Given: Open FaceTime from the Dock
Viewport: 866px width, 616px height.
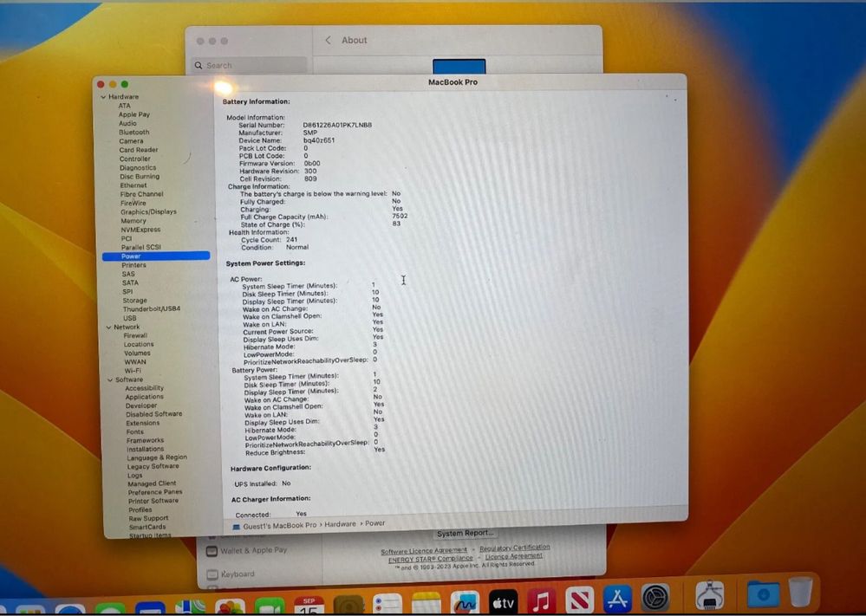Looking at the screenshot, I should (x=270, y=606).
